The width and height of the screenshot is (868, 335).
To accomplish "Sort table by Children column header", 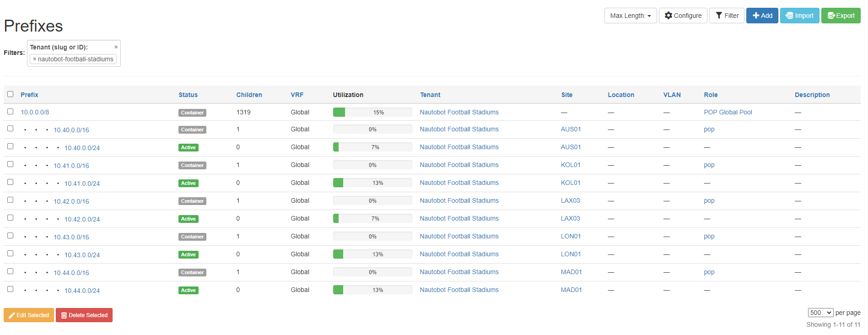I will click(249, 95).
